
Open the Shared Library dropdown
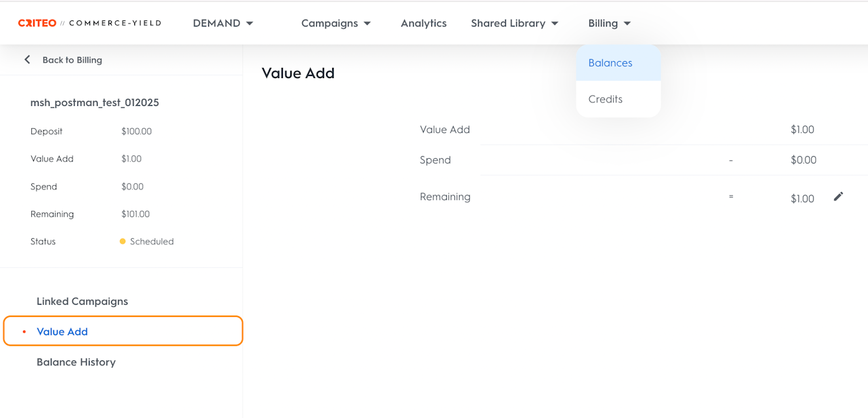(514, 23)
